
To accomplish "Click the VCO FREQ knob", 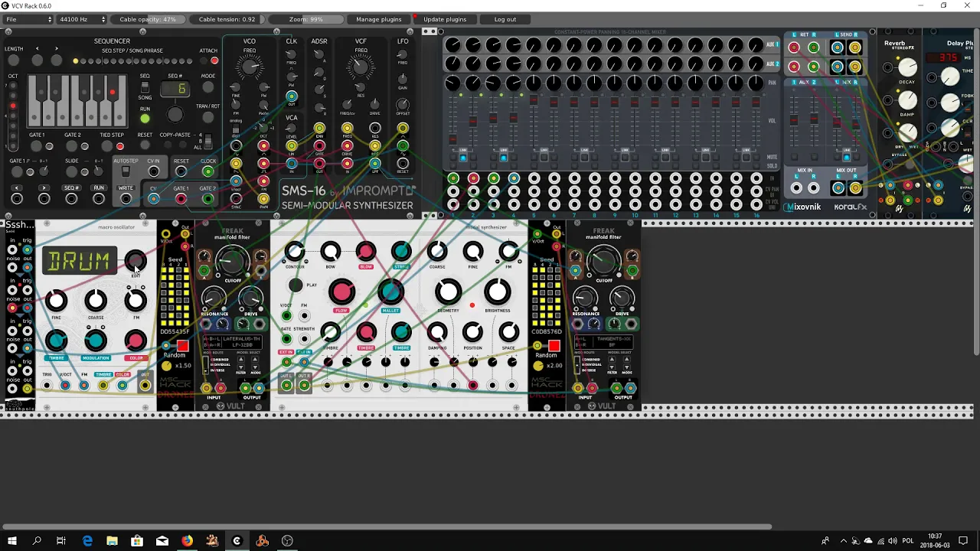I will tap(250, 68).
